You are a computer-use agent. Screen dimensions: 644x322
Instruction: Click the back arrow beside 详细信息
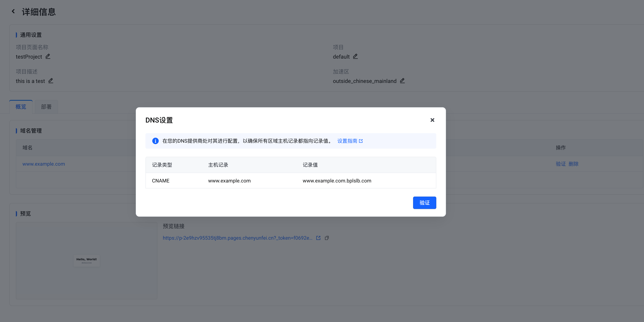(13, 11)
